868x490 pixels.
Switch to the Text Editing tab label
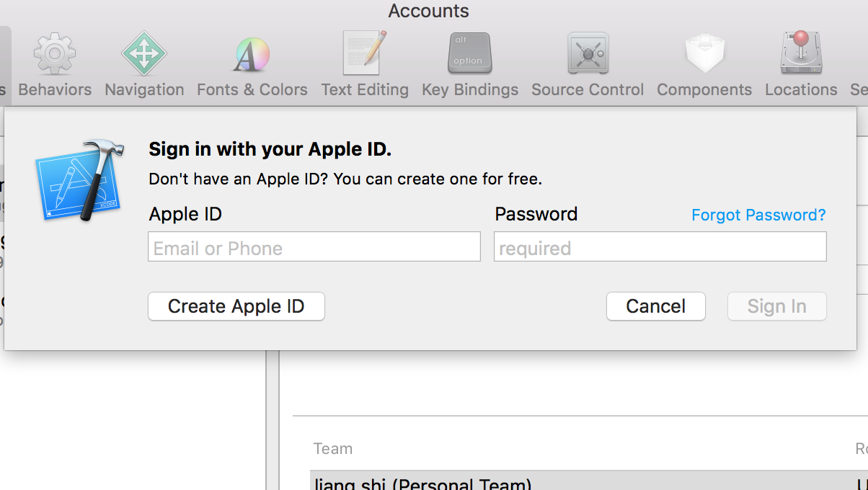pyautogui.click(x=365, y=89)
